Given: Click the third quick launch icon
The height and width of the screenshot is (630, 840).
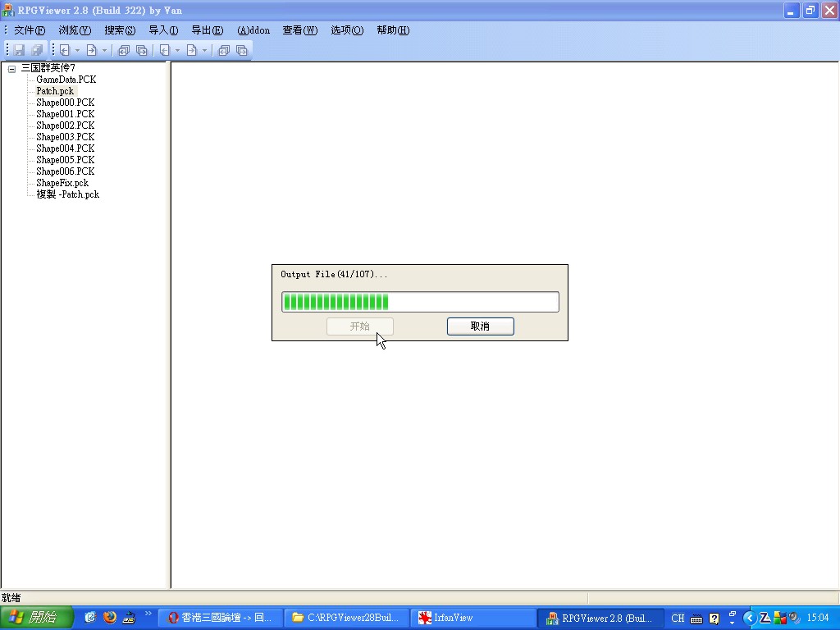Looking at the screenshot, I should pos(129,618).
